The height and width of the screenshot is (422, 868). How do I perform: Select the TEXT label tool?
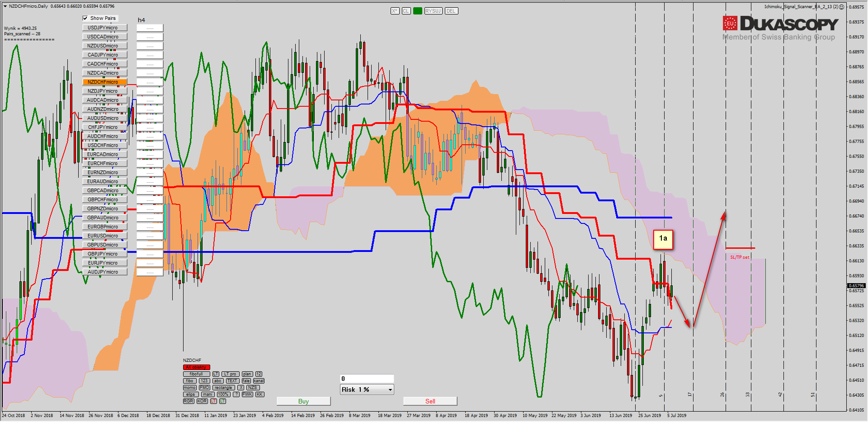point(232,381)
